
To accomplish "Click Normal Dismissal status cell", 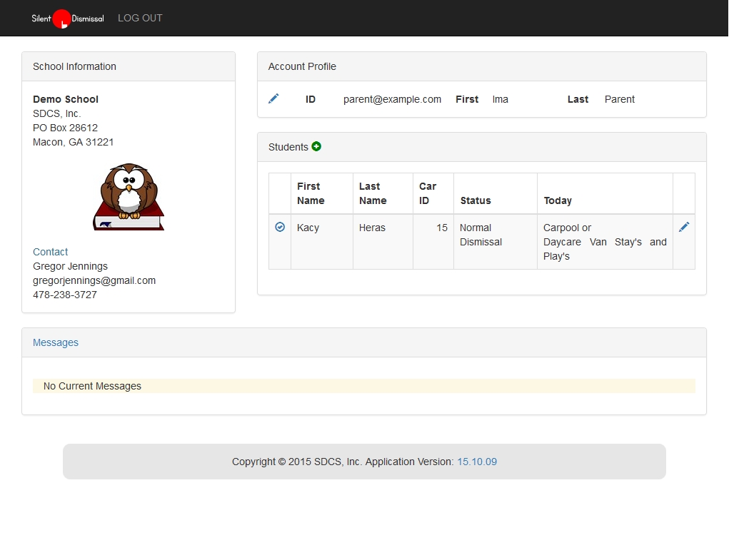I will pos(481,235).
